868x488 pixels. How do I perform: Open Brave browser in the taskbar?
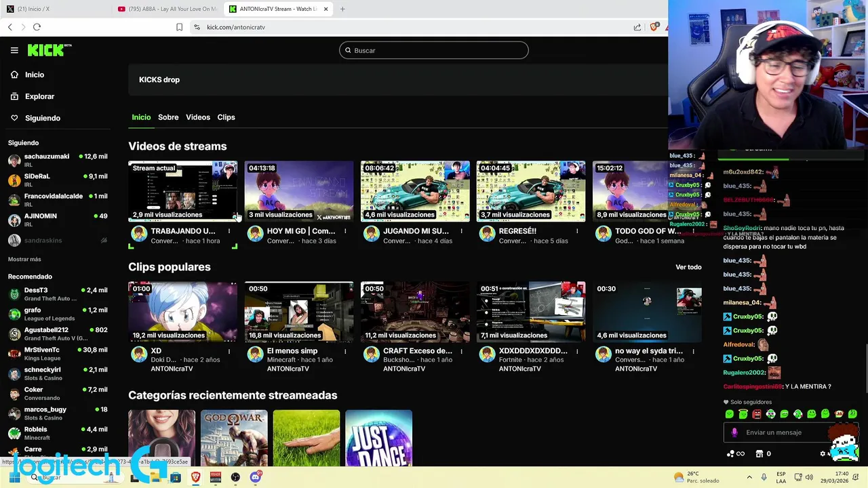[x=196, y=477]
